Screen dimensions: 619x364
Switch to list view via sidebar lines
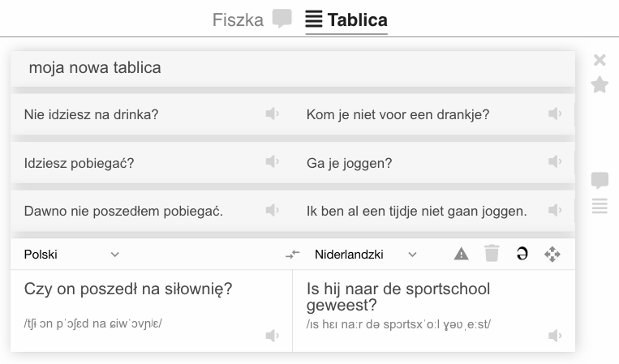point(600,206)
